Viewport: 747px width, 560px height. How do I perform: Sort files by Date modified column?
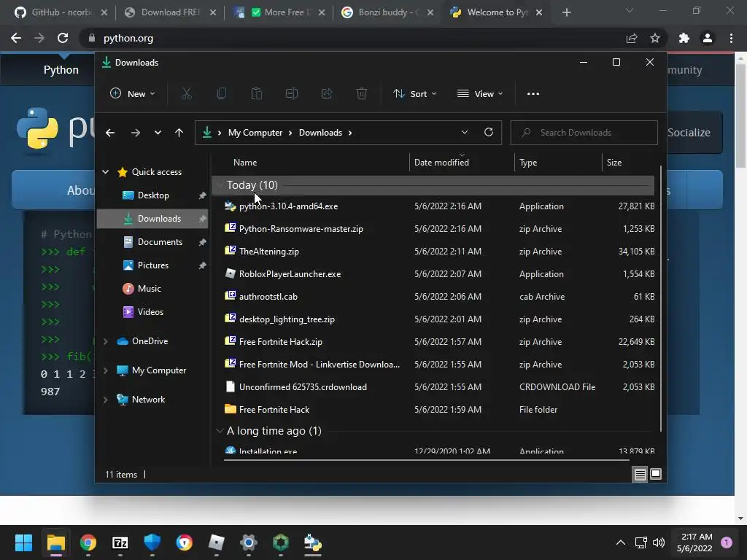pyautogui.click(x=441, y=163)
